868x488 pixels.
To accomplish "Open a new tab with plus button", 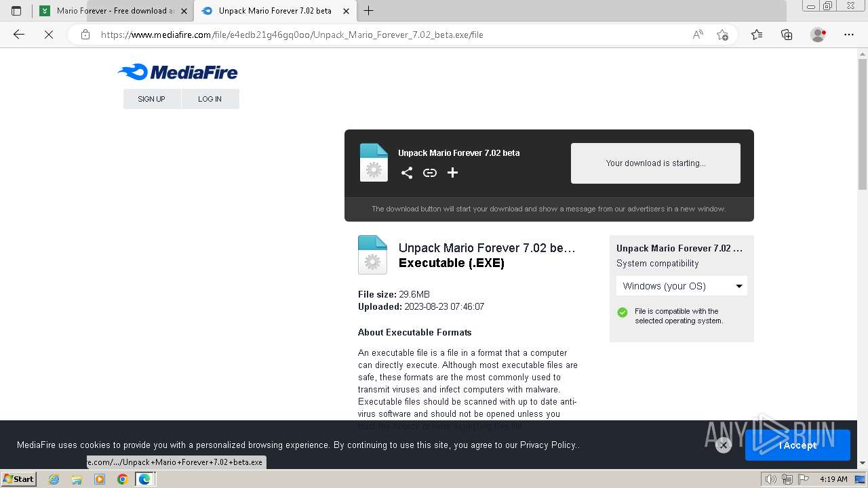I will (x=368, y=11).
